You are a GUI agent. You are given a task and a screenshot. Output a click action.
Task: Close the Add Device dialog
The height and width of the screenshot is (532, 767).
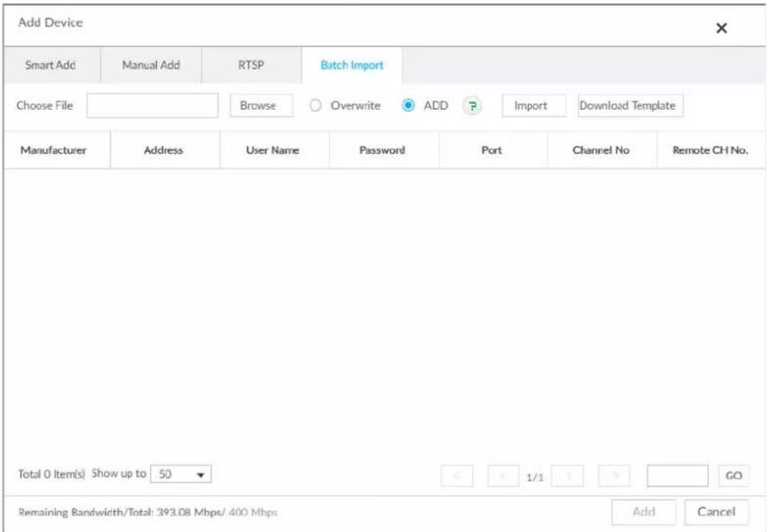(x=721, y=29)
